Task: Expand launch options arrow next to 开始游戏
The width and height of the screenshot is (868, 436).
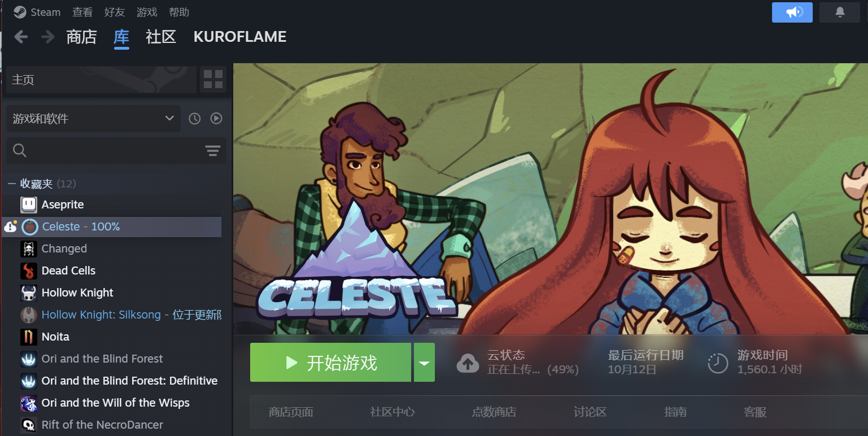Action: coord(424,363)
